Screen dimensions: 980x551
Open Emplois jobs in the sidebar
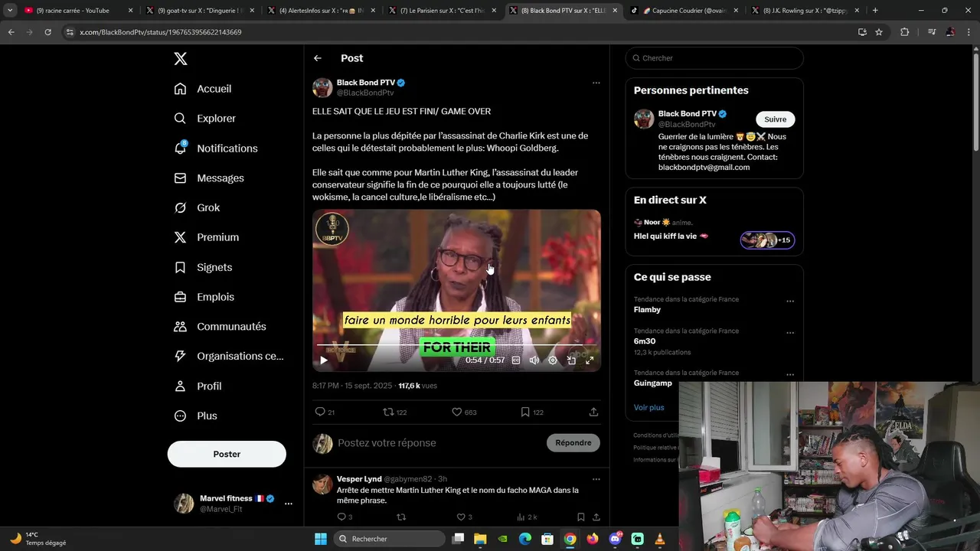204,297
